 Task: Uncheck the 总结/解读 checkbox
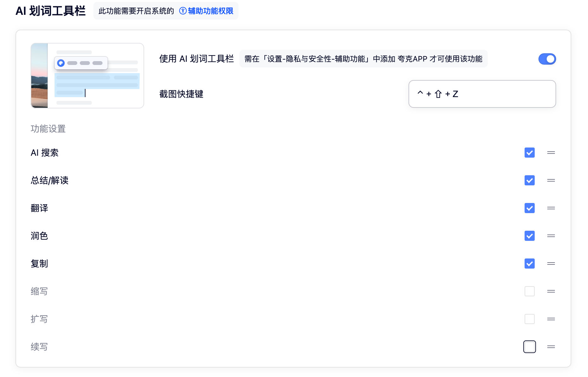tap(530, 180)
